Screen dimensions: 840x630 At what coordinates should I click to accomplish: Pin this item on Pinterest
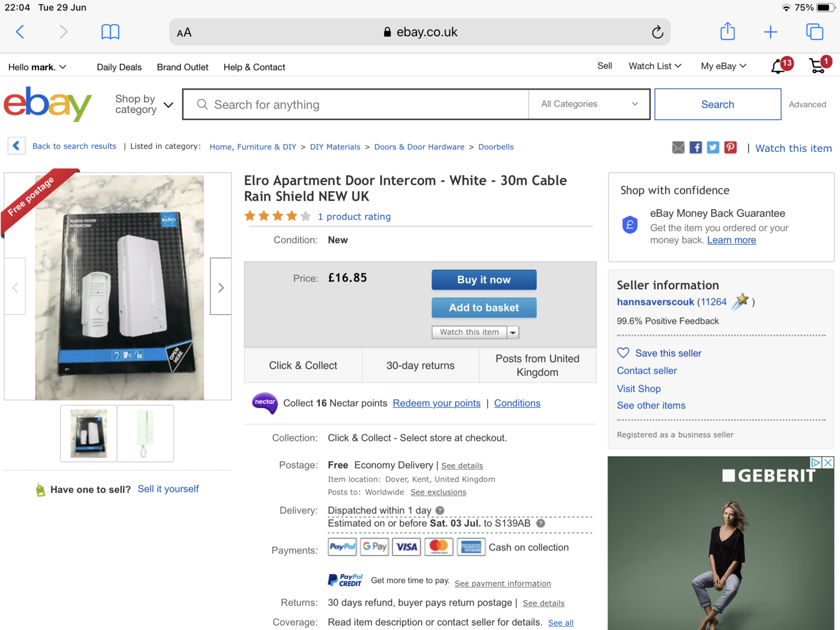730,148
